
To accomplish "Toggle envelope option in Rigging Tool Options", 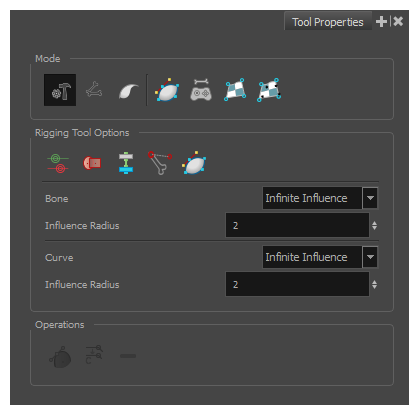I will [x=194, y=163].
